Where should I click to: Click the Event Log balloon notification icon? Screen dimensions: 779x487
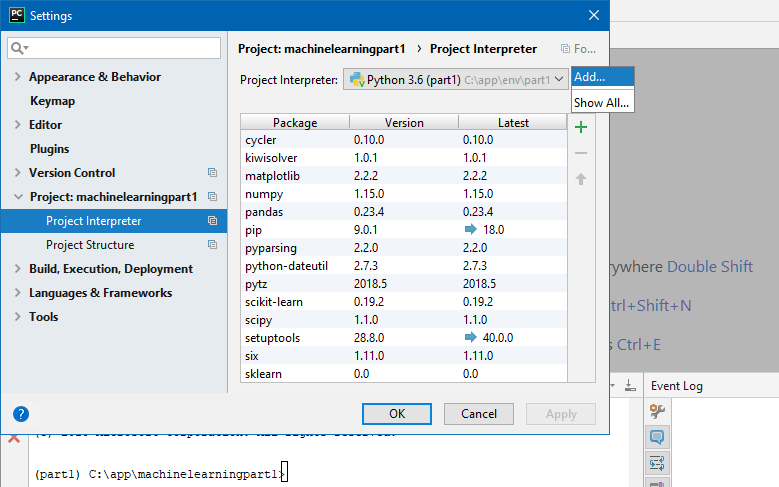(x=657, y=437)
